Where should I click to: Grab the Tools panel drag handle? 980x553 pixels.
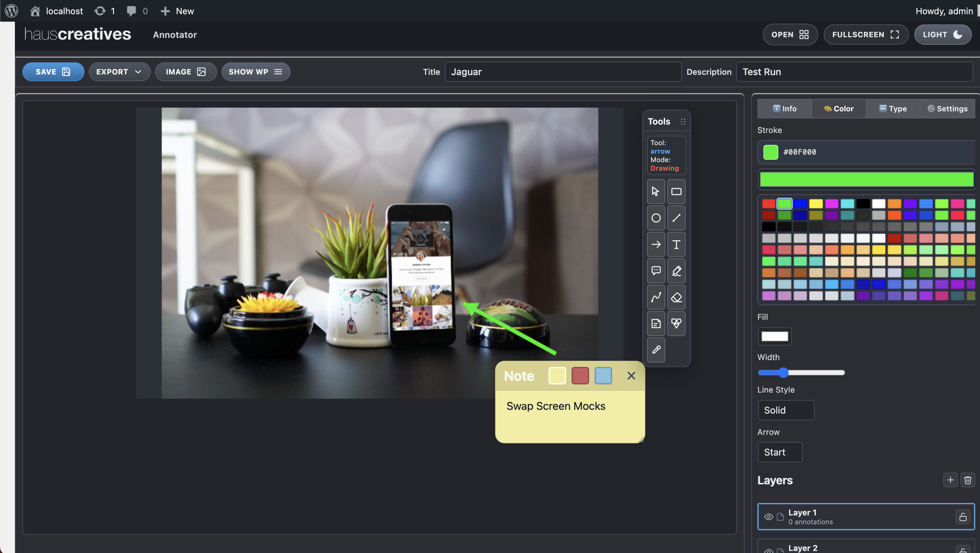point(683,121)
